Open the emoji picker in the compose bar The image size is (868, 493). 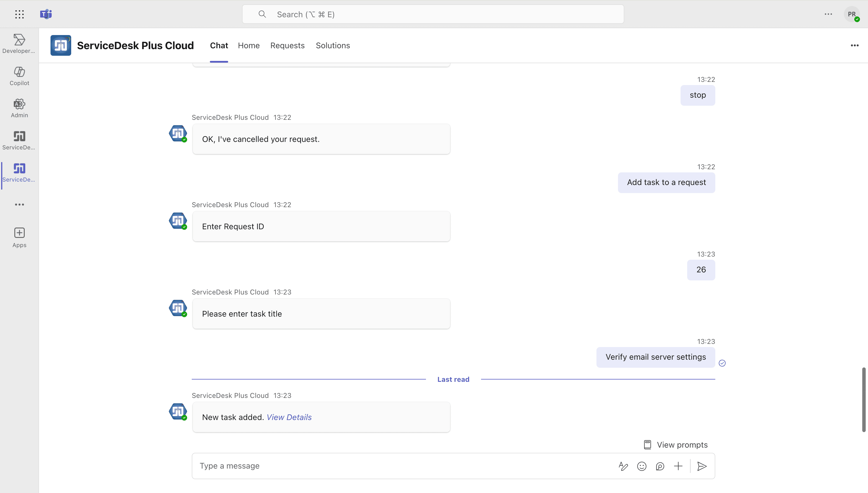pyautogui.click(x=642, y=466)
